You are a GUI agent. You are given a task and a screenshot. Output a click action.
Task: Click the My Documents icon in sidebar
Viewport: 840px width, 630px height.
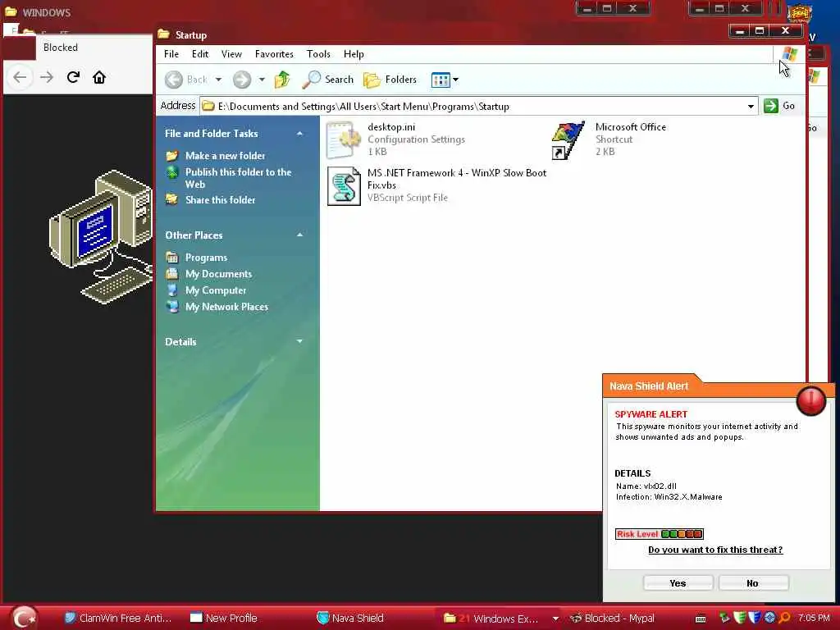pyautogui.click(x=172, y=274)
